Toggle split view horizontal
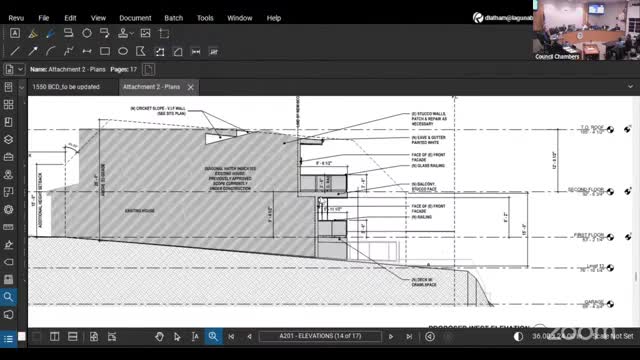Viewport: 640px width, 360px height. [x=73, y=336]
